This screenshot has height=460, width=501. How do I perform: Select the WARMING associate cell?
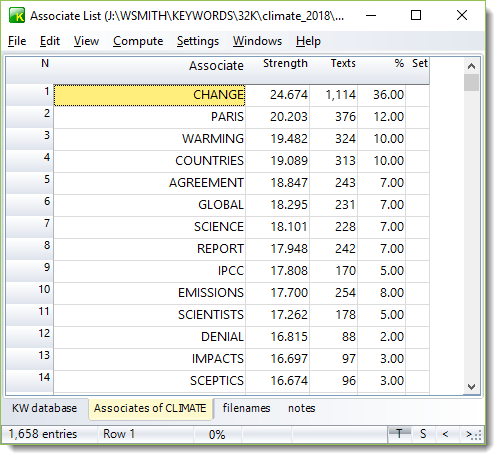coord(149,139)
